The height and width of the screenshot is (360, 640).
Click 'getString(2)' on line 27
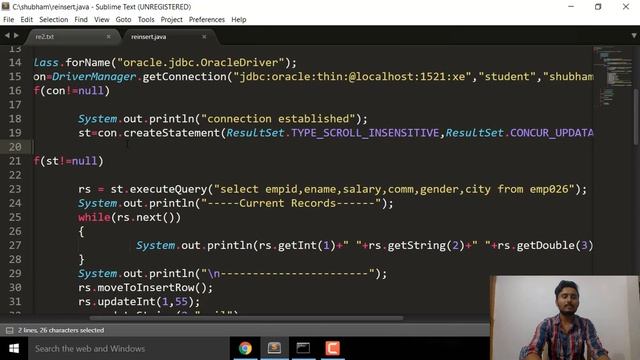pos(426,246)
